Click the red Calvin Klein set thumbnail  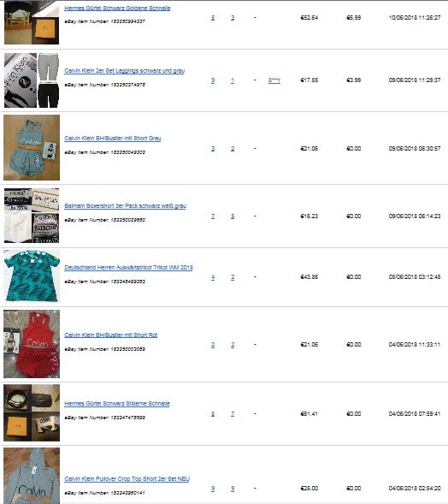(x=32, y=344)
